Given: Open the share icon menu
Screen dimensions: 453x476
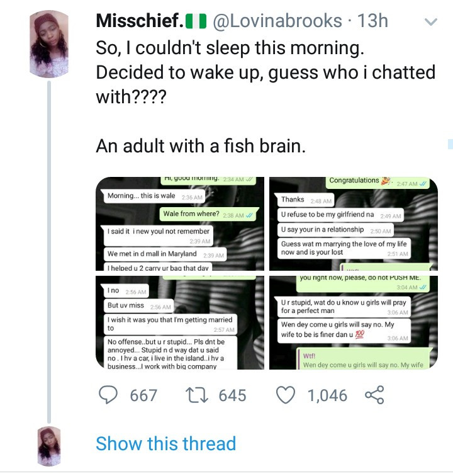Looking at the screenshot, I should [374, 395].
